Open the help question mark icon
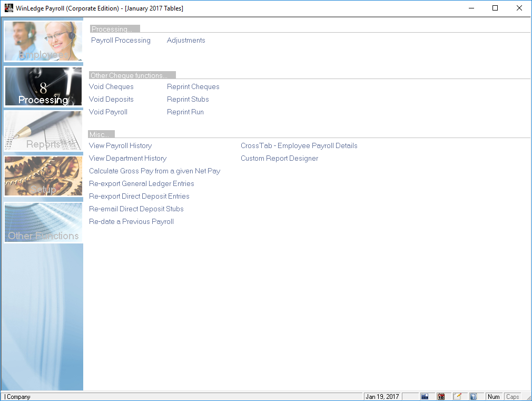532x401 pixels. point(473,397)
